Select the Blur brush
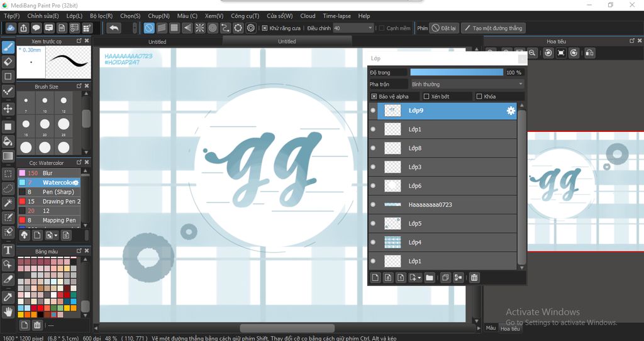The width and height of the screenshot is (644, 341). [49, 173]
